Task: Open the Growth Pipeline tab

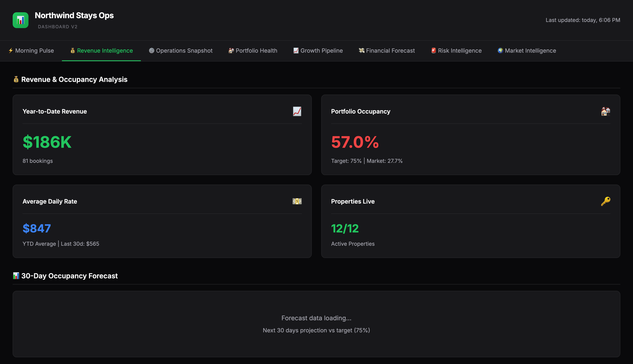Action: (x=318, y=51)
